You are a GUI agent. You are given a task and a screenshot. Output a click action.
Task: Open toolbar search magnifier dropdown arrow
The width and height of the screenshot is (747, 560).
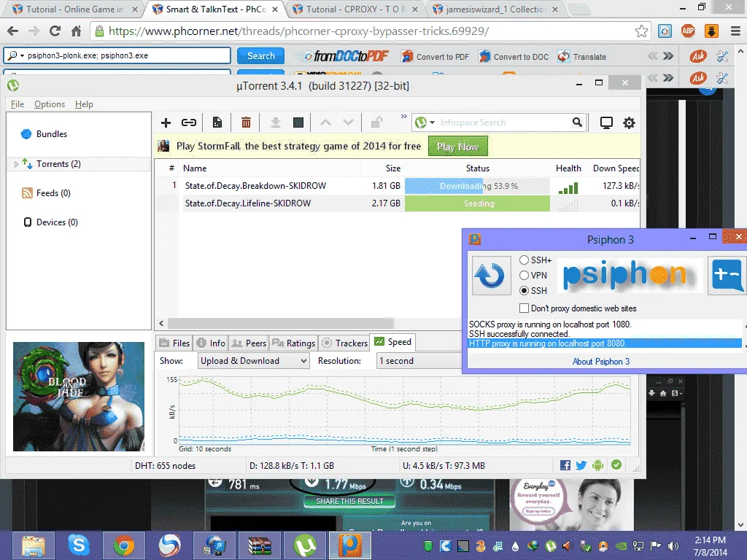point(22,55)
